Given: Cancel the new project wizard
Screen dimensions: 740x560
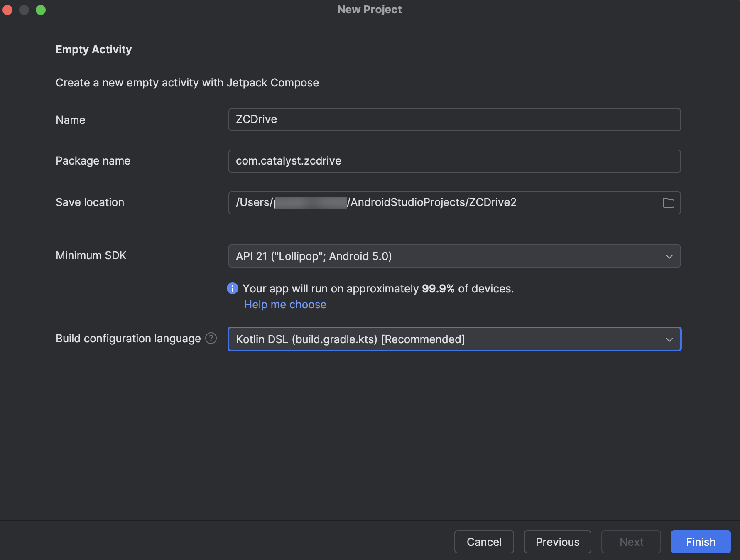Looking at the screenshot, I should (484, 542).
